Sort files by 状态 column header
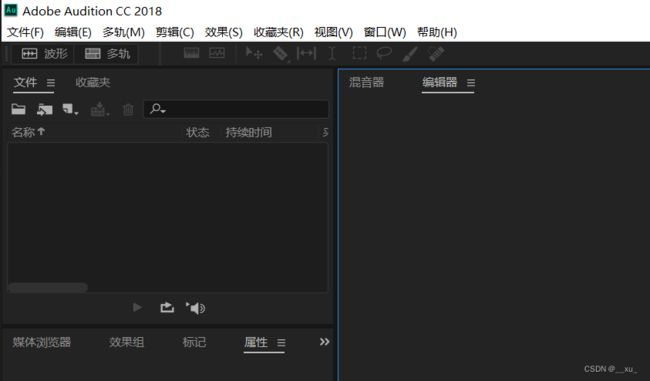The height and width of the screenshot is (381, 650). [198, 132]
